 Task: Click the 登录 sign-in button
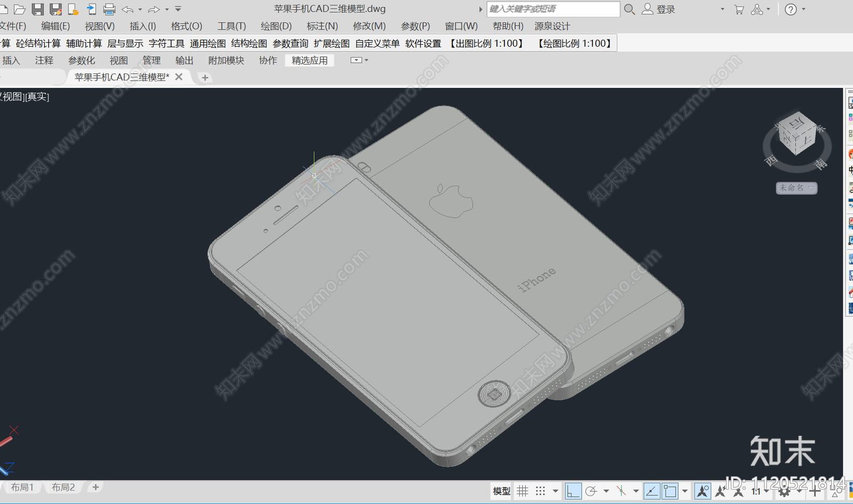click(x=658, y=9)
